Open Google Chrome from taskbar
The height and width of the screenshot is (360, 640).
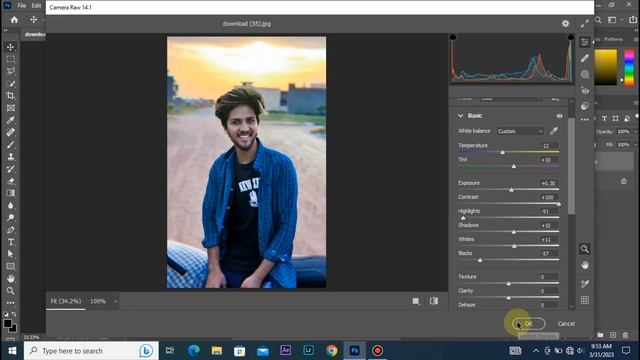331,351
